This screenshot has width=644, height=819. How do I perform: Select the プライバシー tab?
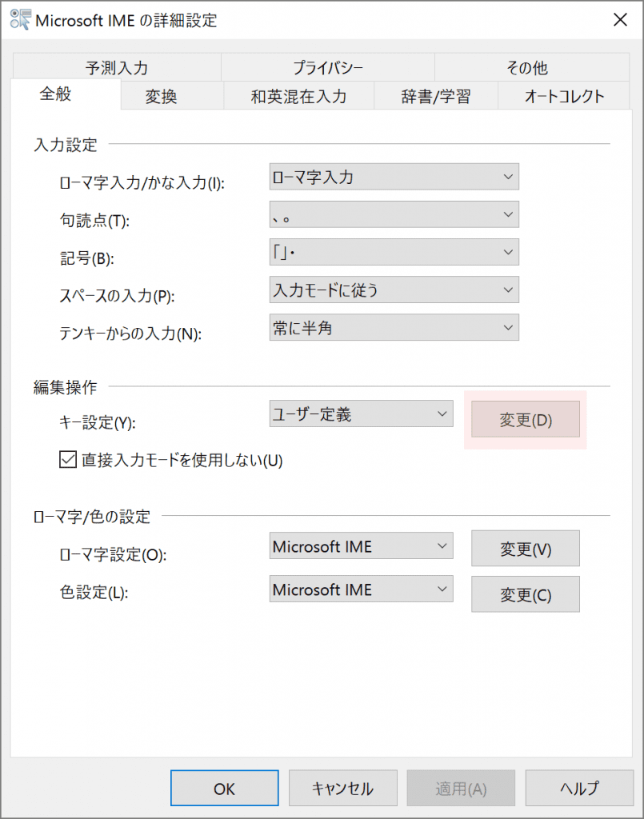tap(328, 68)
